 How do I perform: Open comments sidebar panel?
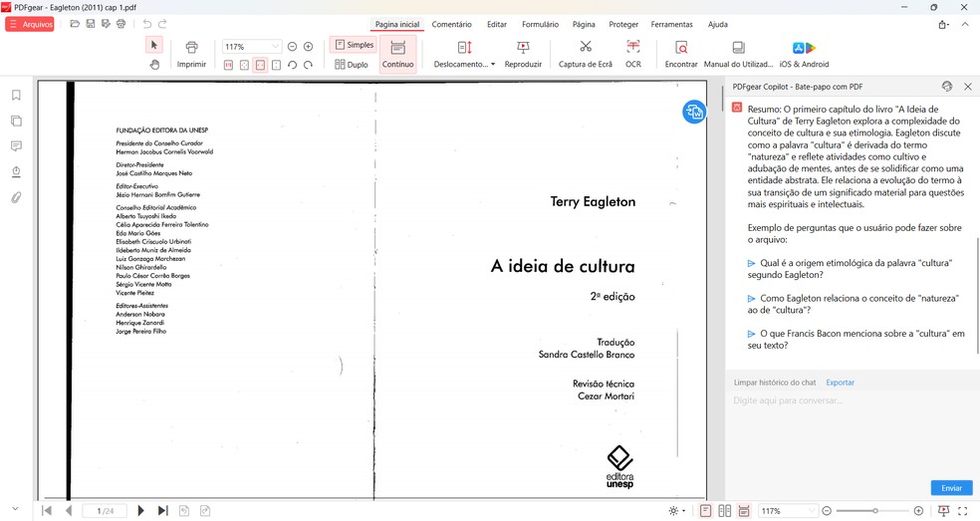[16, 146]
